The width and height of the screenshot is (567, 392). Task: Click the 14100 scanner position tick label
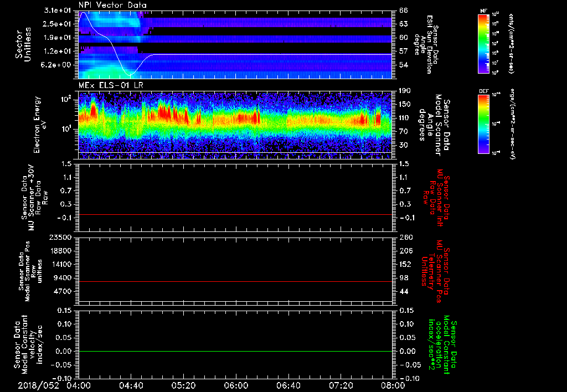point(61,264)
